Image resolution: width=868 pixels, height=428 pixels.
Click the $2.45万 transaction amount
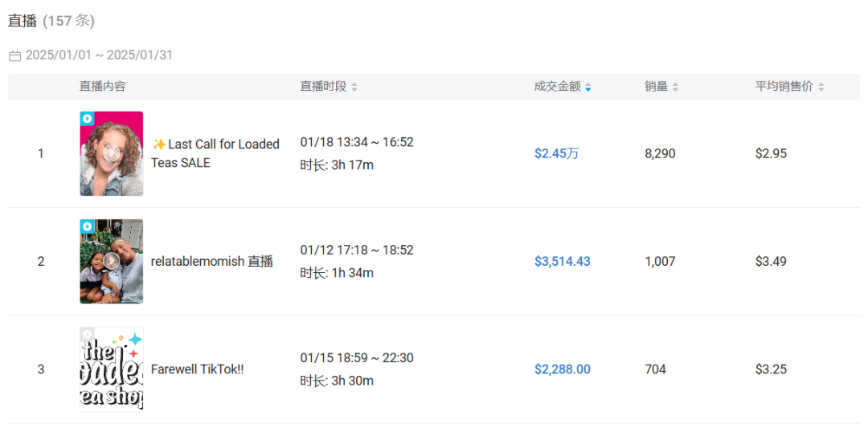click(556, 153)
